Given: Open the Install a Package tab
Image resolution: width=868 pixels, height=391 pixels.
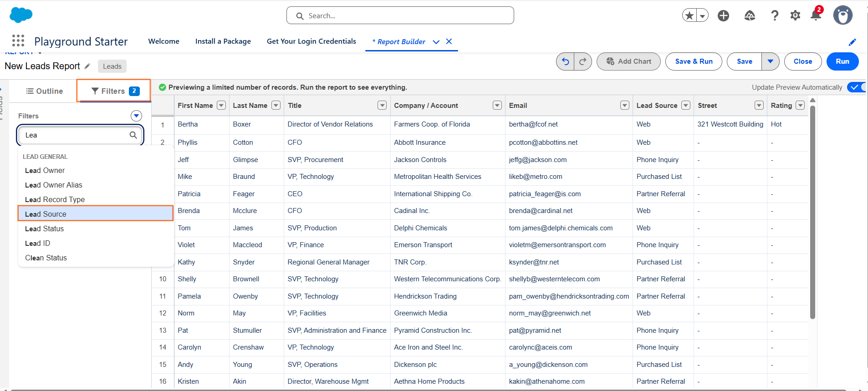Looking at the screenshot, I should pyautogui.click(x=223, y=41).
